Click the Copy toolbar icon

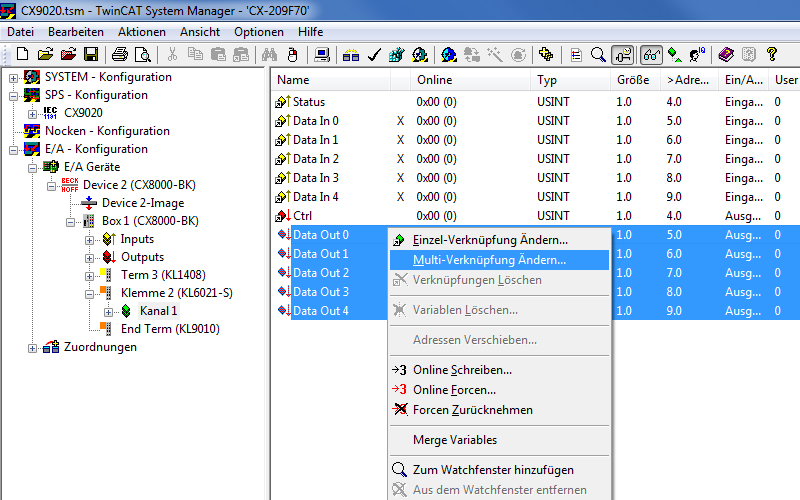coord(195,54)
